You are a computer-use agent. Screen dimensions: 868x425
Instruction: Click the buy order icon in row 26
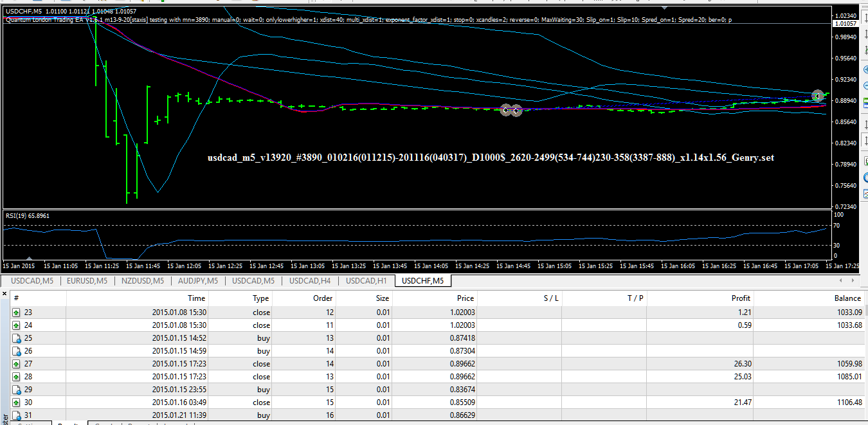[16, 351]
